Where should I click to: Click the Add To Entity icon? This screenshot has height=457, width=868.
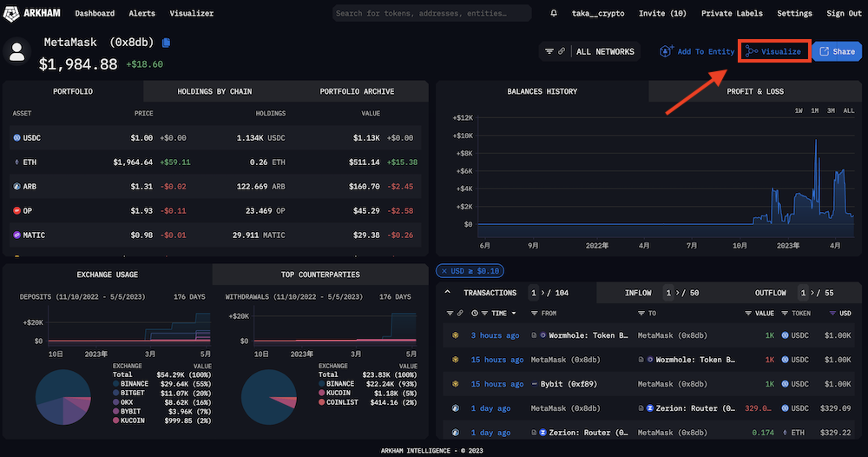click(667, 51)
